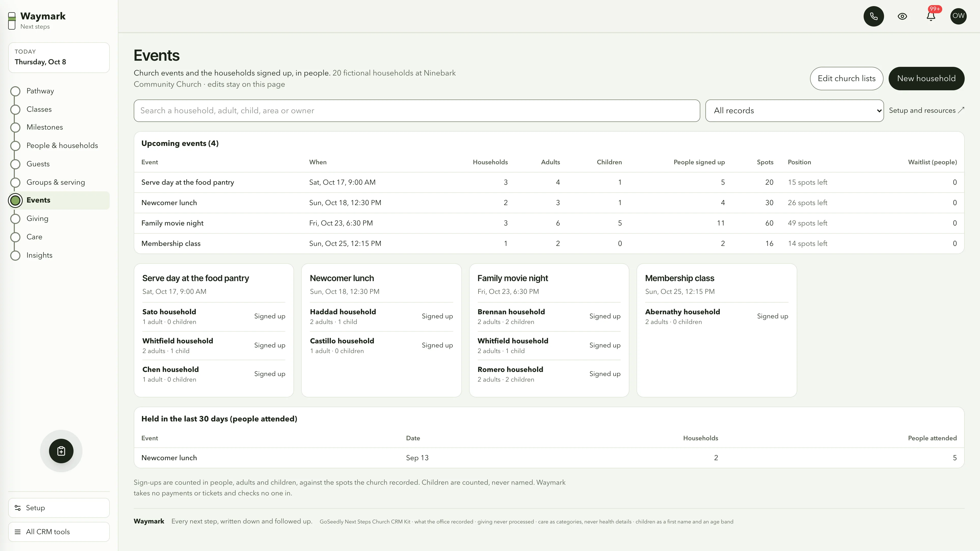Open People & households page
This screenshot has height=551, width=980.
(62, 146)
